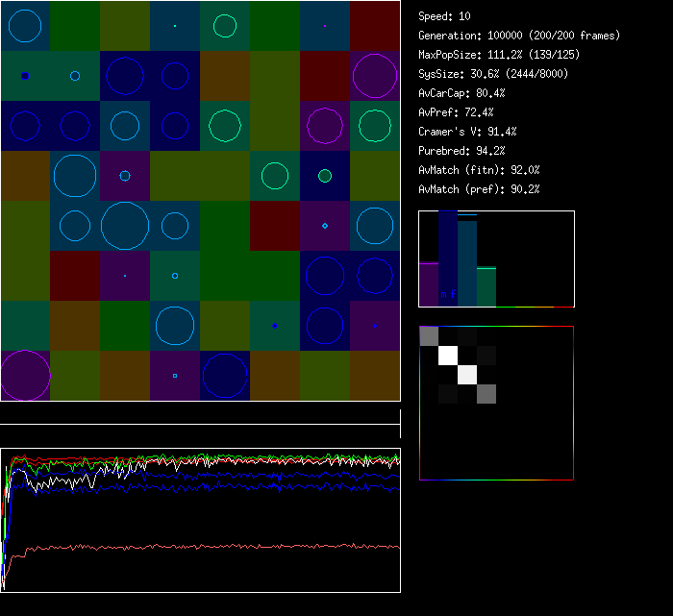Click the dark red cell in top-right grid corner
673x616 pixels.
[375, 25]
